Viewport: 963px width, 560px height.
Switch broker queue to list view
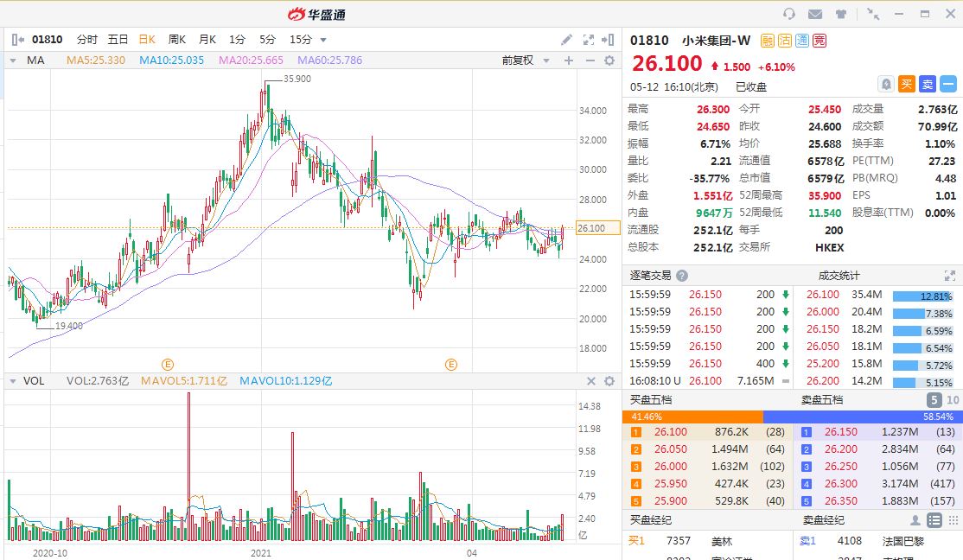(934, 520)
